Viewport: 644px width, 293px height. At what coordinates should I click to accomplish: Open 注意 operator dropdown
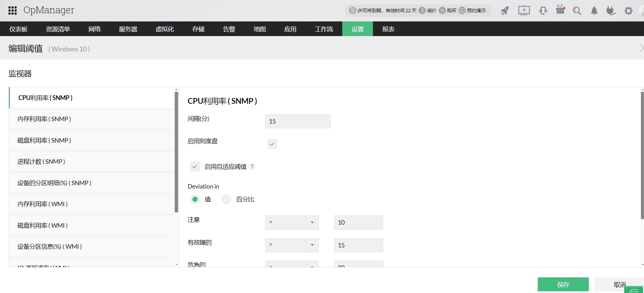[x=292, y=222]
